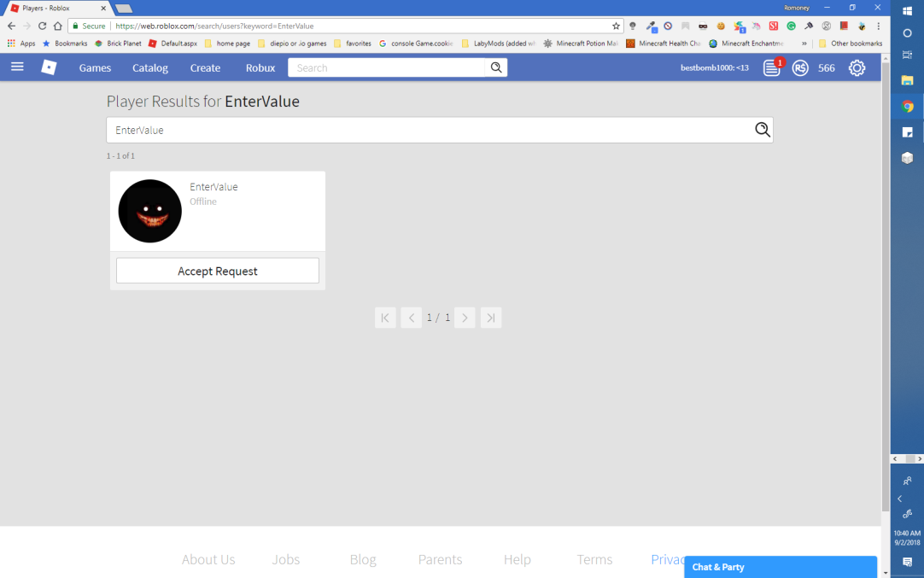Open the bee extension icon
924x578 pixels.
pos(862,26)
